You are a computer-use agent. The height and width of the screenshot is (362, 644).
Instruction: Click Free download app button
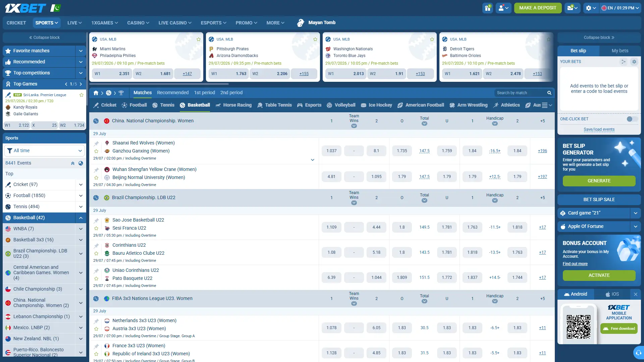619,329
